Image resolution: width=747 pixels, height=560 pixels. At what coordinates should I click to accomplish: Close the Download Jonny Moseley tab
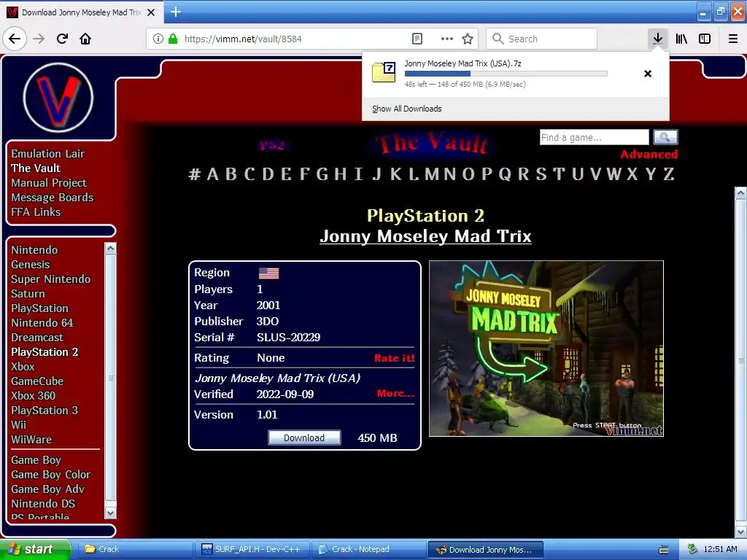(151, 12)
